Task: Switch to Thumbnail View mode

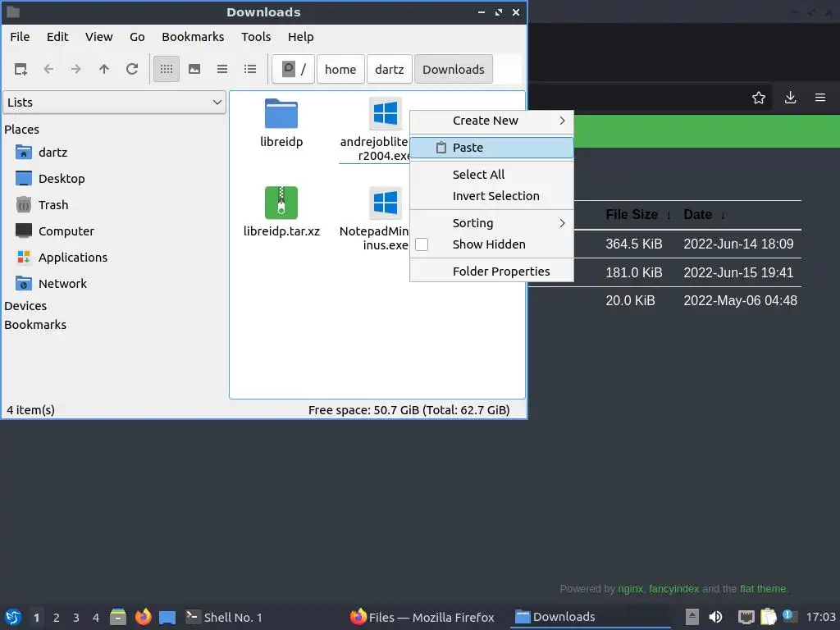Action: 194,69
